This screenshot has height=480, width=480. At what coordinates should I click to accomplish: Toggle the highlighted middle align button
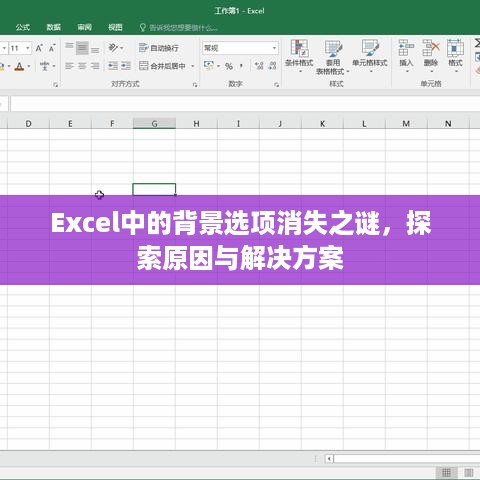point(82,48)
